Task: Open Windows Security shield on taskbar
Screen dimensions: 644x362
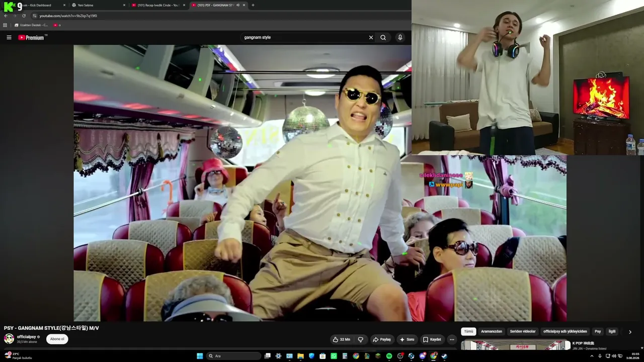Action: [x=311, y=356]
